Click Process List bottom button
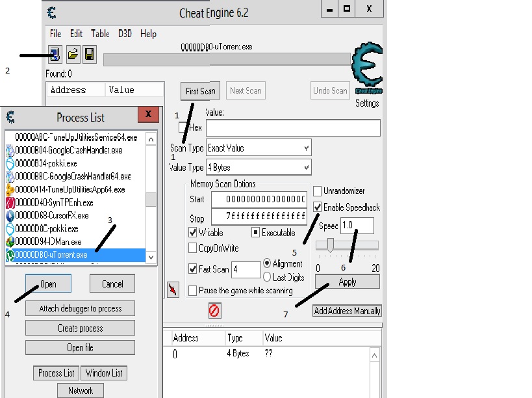532x398 pixels. tap(57, 373)
